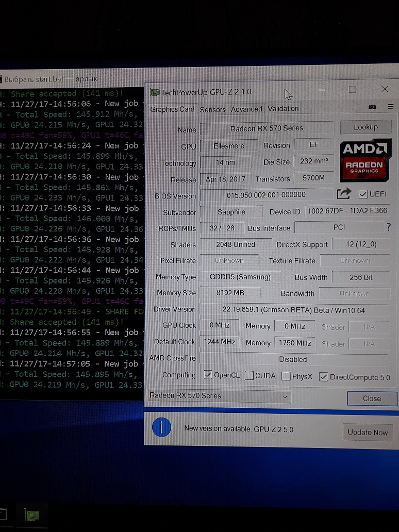
Task: Toggle the UEFI checkbox
Action: pos(363,194)
